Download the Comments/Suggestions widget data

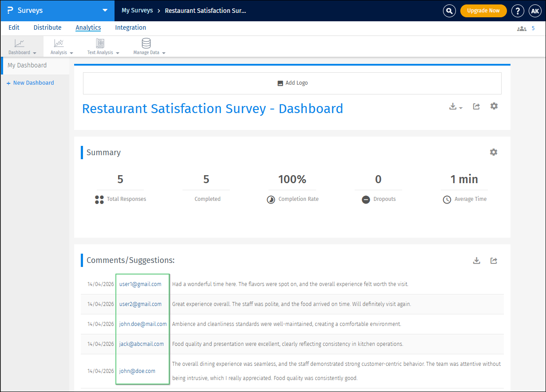pos(476,261)
